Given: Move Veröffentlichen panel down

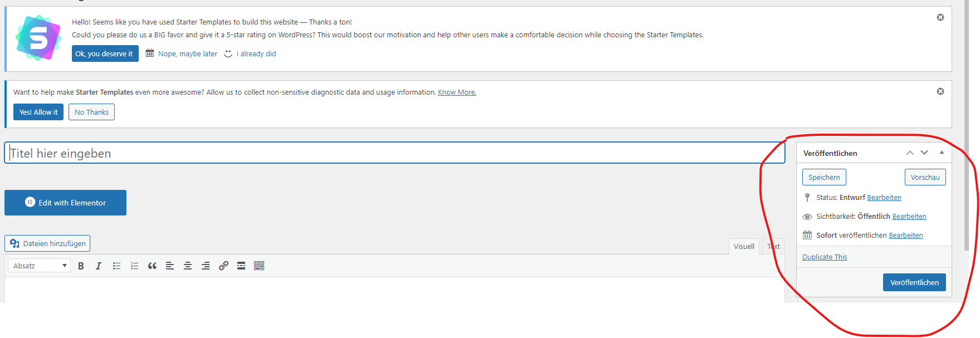Looking at the screenshot, I should click(924, 153).
